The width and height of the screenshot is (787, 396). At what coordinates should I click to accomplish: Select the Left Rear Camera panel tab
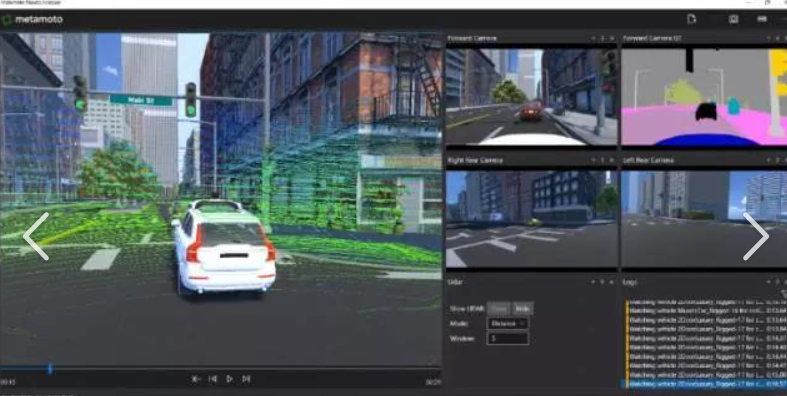click(648, 160)
